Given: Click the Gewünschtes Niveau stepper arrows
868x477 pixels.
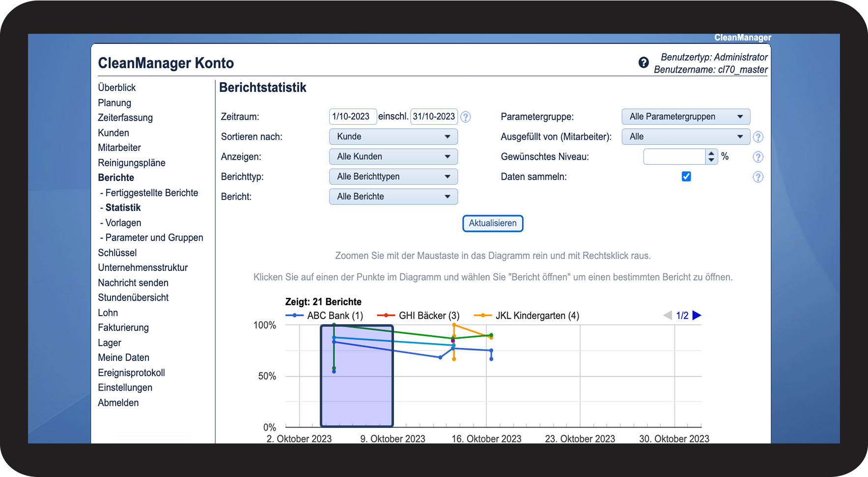Looking at the screenshot, I should pos(711,157).
